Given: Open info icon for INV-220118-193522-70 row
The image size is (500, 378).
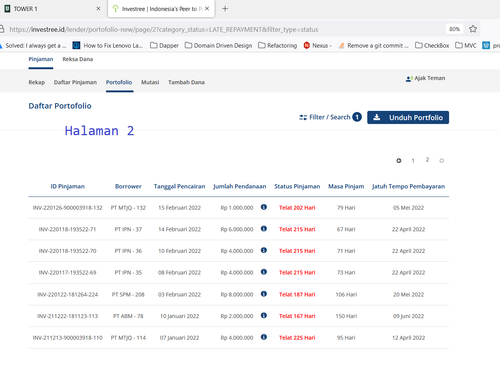Looking at the screenshot, I should tap(264, 250).
